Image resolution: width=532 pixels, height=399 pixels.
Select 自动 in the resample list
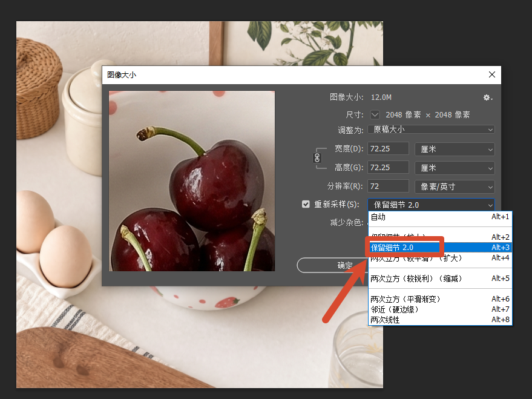[x=440, y=217]
